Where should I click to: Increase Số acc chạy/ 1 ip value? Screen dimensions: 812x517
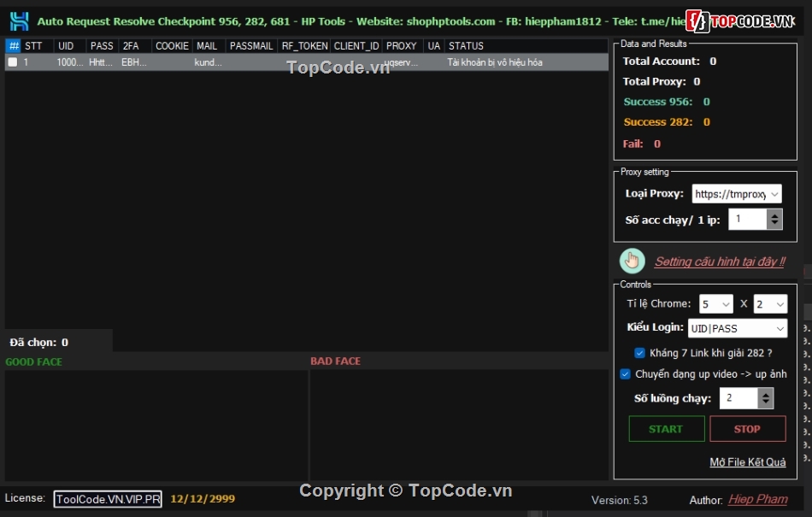coord(774,214)
